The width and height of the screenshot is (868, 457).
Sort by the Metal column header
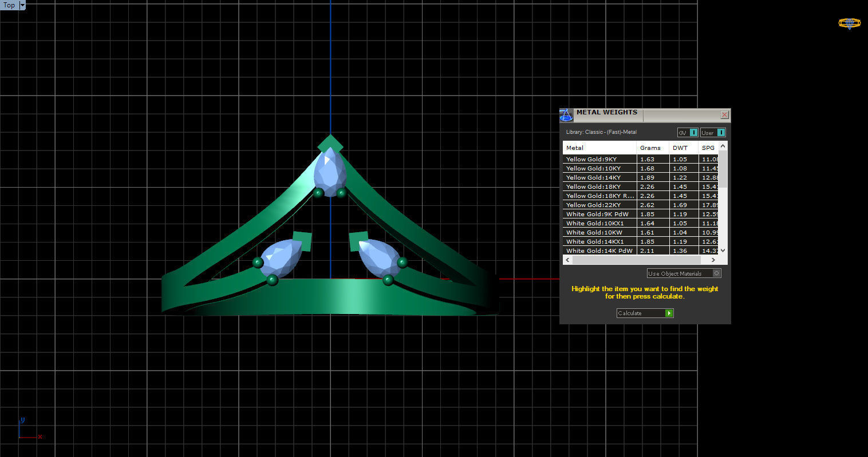point(599,148)
